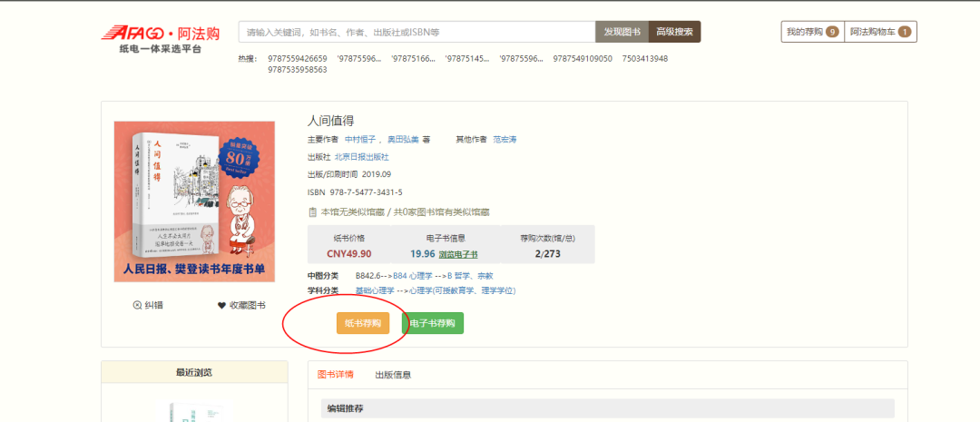980x422 pixels.
Task: Click 浏览电子书 link
Action: [x=458, y=255]
